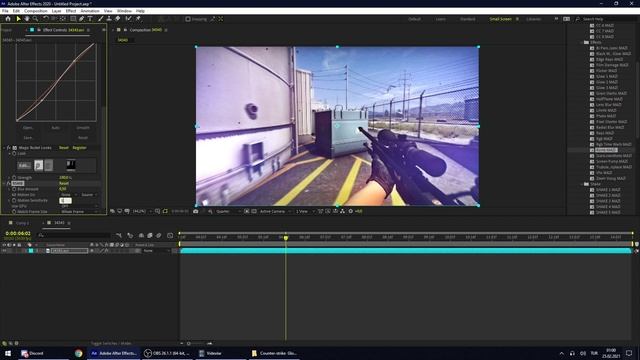Select the Zoom magnifier tool
The image size is (640, 360).
click(36, 19)
